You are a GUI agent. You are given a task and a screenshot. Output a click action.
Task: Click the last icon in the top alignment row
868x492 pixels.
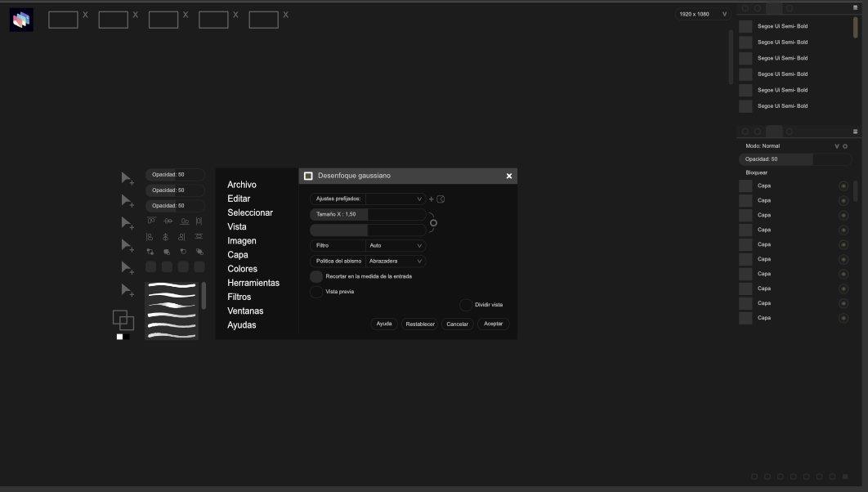pos(199,221)
